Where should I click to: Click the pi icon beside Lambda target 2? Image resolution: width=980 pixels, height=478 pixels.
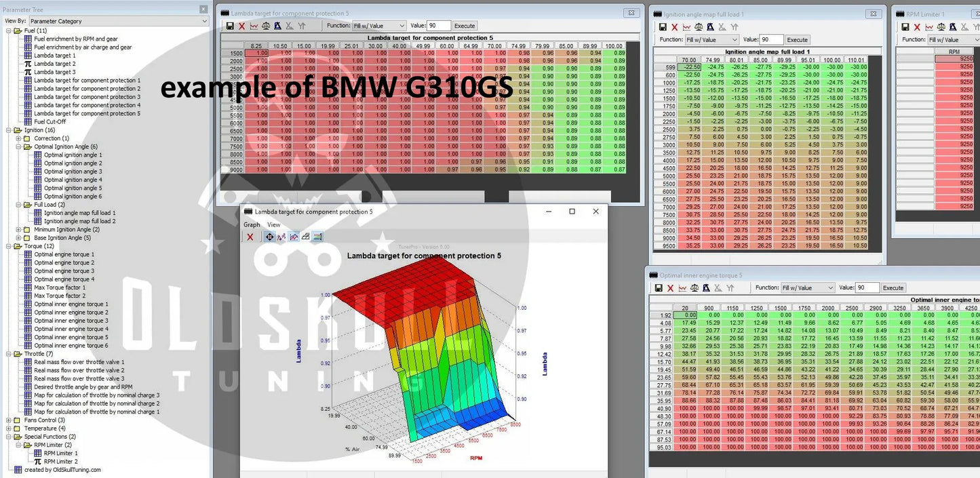click(x=28, y=64)
